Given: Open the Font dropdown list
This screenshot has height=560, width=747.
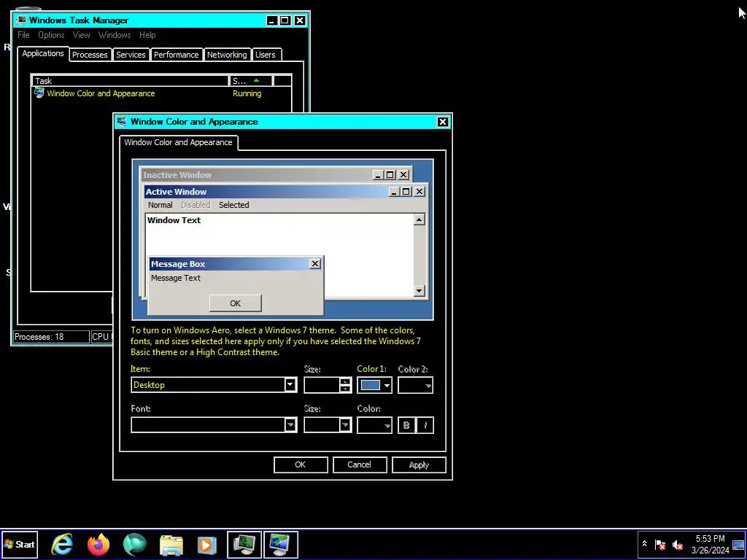Looking at the screenshot, I should click(x=214, y=425).
